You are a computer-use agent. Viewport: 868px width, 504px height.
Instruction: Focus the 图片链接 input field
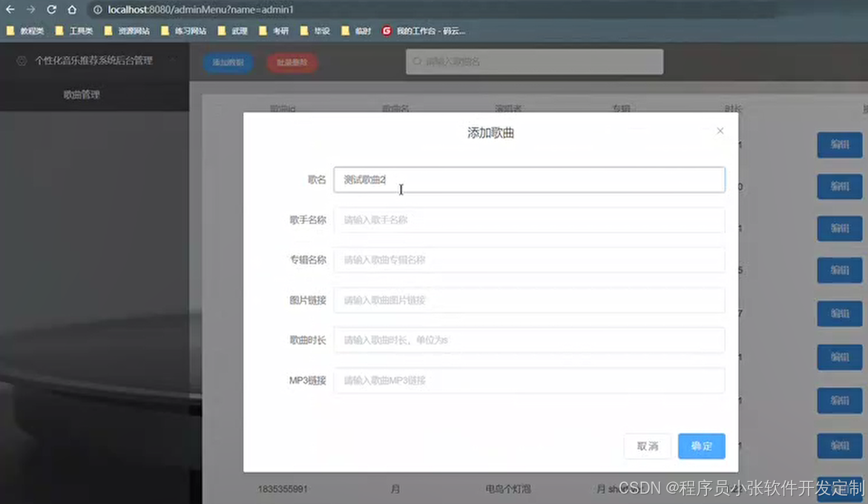point(530,300)
